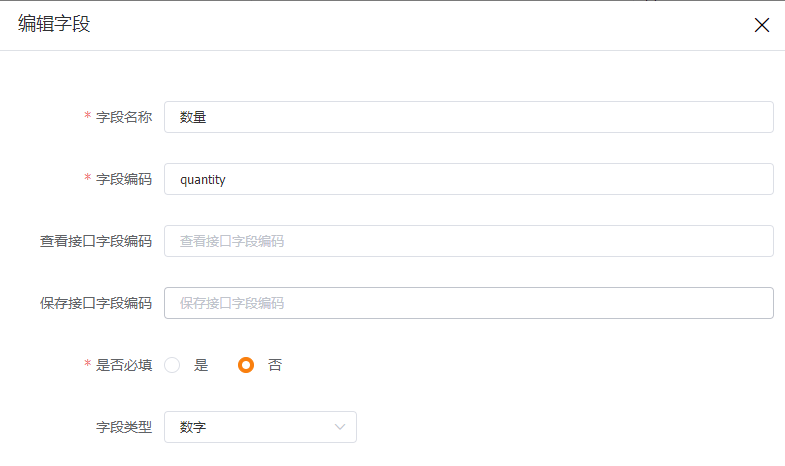The image size is (785, 466).
Task: Click the 字段编码 form label
Action: click(x=124, y=179)
